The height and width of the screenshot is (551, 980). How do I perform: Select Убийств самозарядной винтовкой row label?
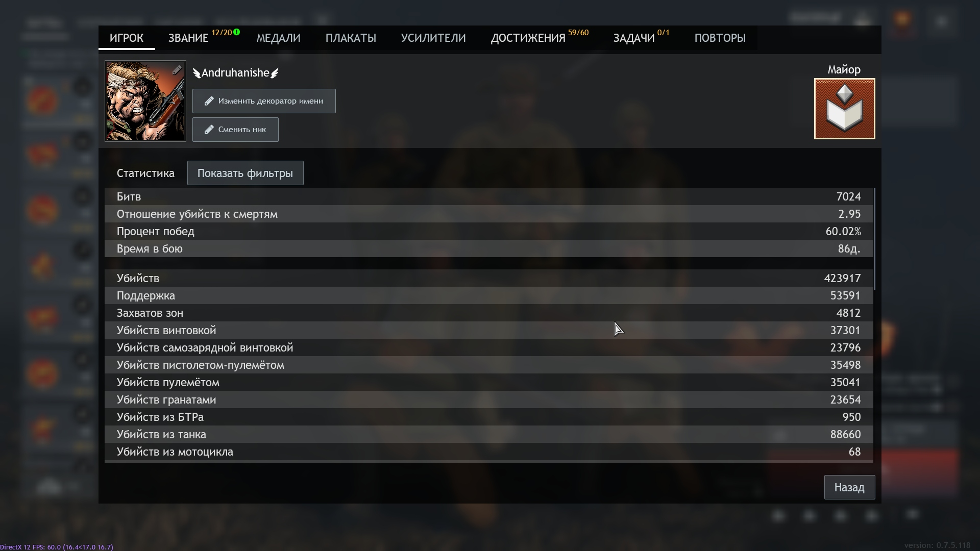click(x=205, y=348)
